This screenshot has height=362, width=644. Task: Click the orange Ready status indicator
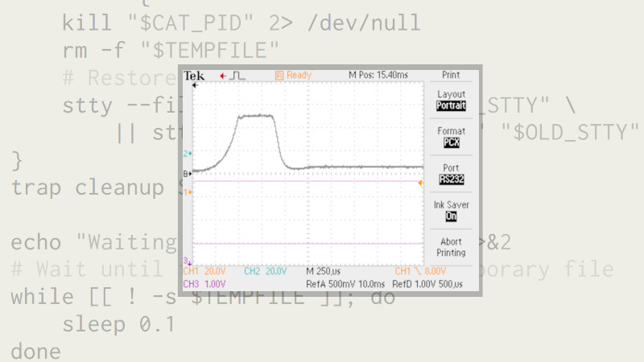pos(293,76)
